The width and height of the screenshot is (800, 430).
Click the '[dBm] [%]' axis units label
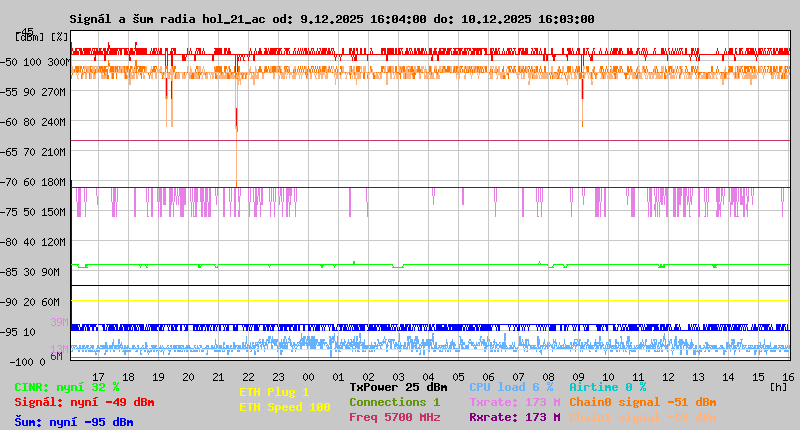tap(42, 37)
